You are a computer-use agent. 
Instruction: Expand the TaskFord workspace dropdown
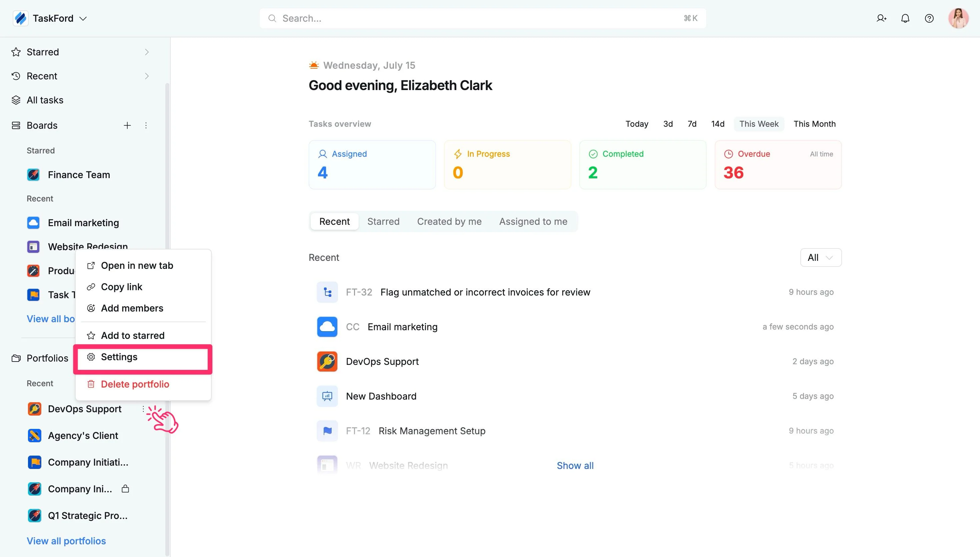(83, 18)
